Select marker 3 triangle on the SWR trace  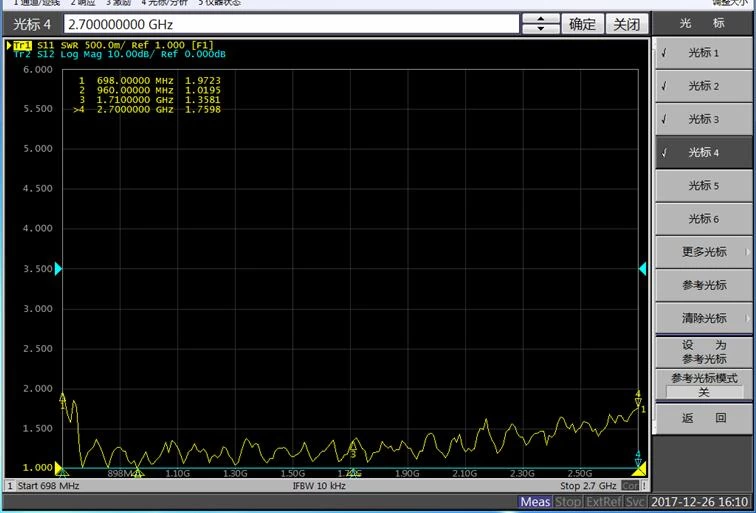(x=353, y=446)
